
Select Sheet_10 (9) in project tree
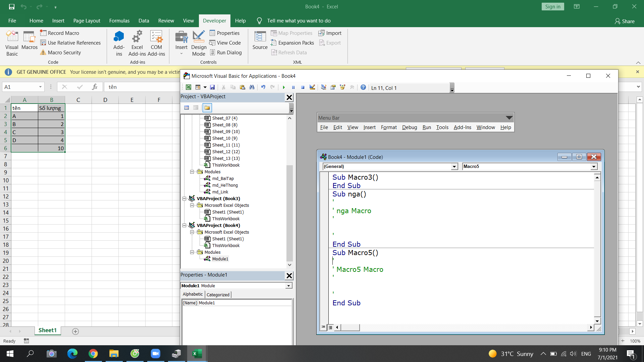pos(225,138)
